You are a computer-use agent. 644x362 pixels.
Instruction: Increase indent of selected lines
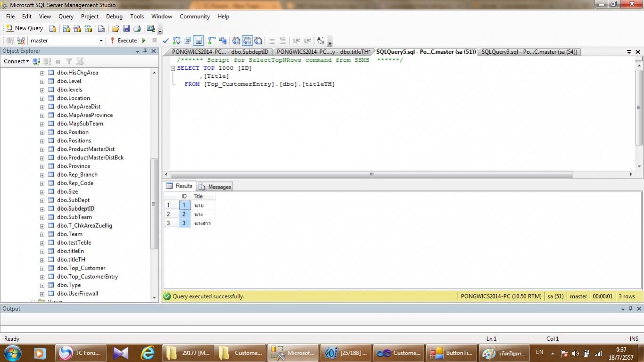pyautogui.click(x=307, y=41)
